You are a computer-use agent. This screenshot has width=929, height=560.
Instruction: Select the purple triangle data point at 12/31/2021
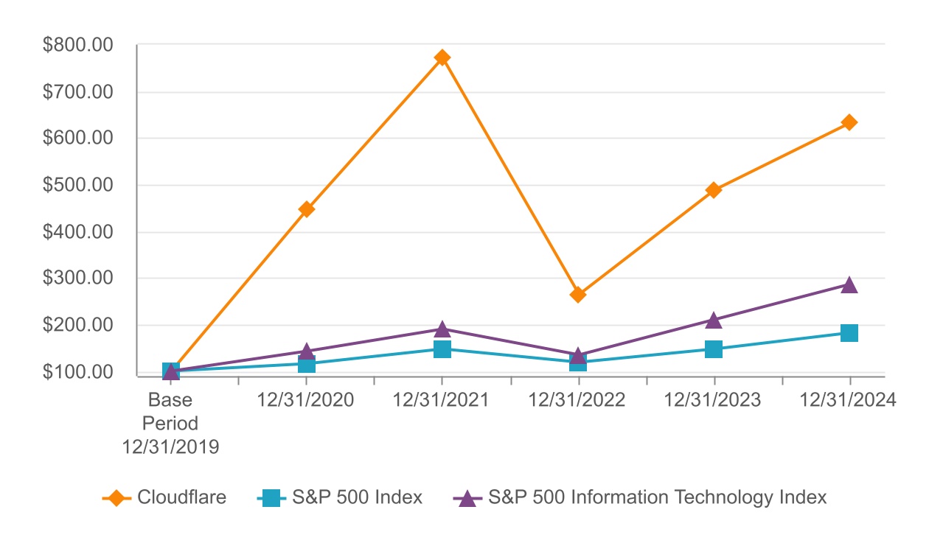point(442,329)
